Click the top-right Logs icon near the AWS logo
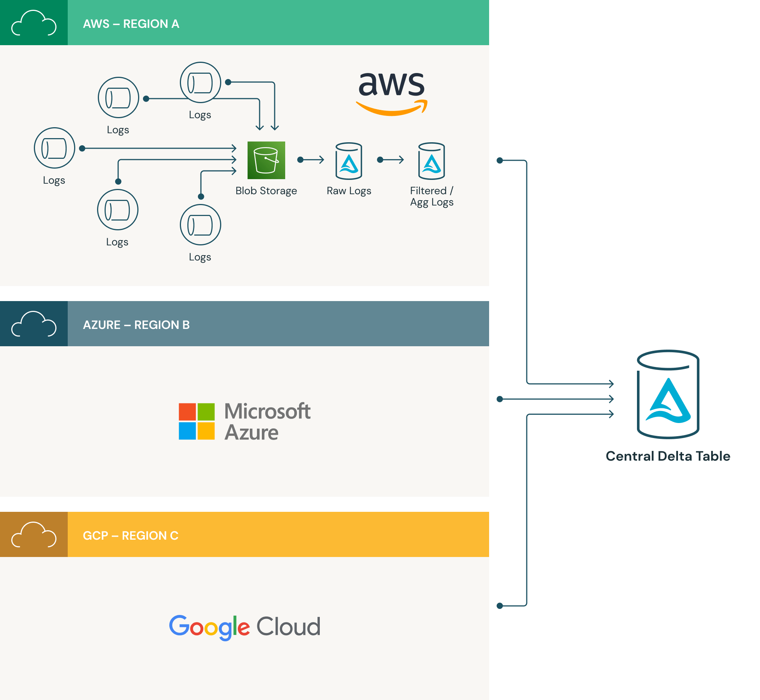The width and height of the screenshot is (760, 700). click(200, 82)
